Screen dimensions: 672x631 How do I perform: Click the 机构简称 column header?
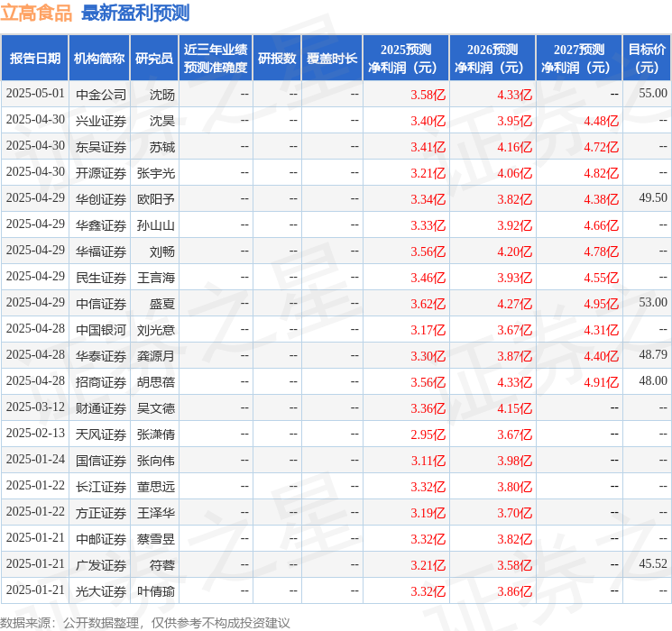click(99, 59)
